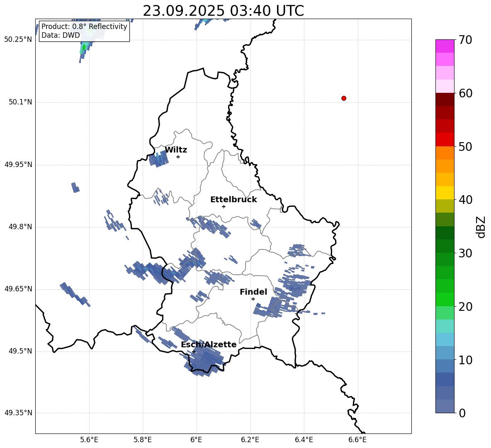This screenshot has width=491, height=448.
Task: Click the 40 tick on the colorbar
Action: coord(465,200)
